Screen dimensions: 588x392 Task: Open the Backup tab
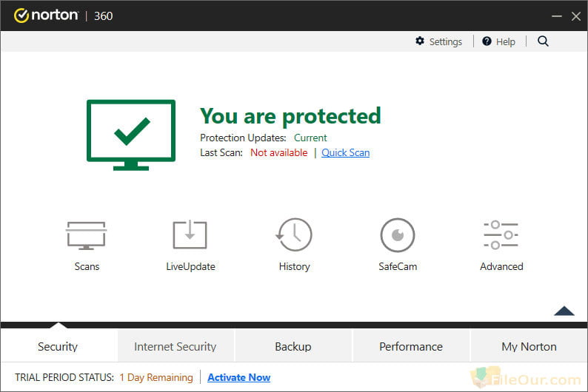[293, 346]
